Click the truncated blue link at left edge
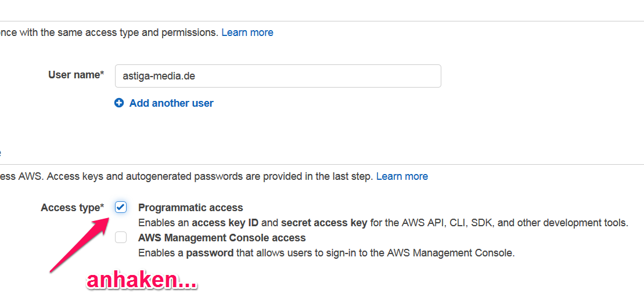The width and height of the screenshot is (644, 297). (x=1, y=153)
